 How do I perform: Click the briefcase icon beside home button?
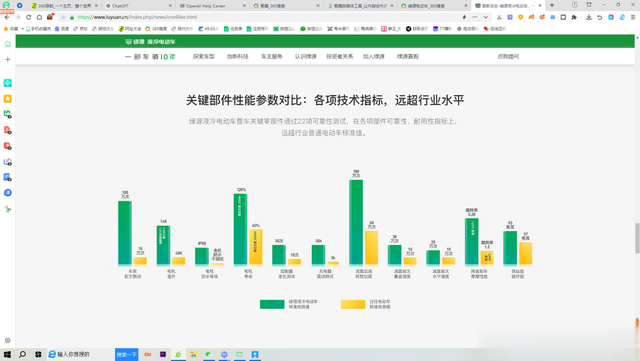click(50, 17)
